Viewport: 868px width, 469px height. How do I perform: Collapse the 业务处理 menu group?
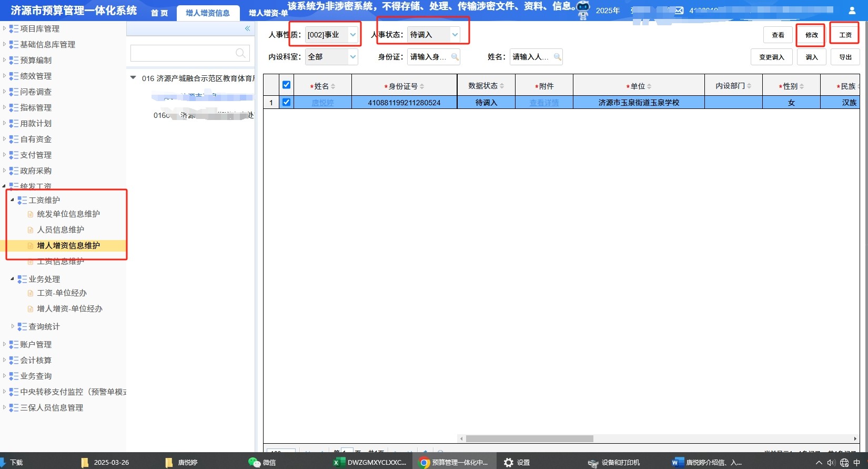(x=12, y=279)
